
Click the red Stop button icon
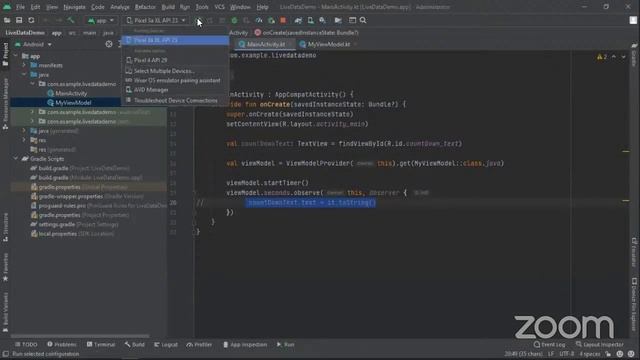[283, 20]
